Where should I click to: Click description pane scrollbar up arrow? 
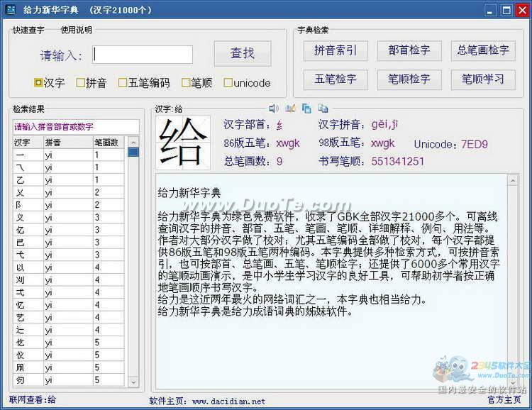(x=513, y=180)
